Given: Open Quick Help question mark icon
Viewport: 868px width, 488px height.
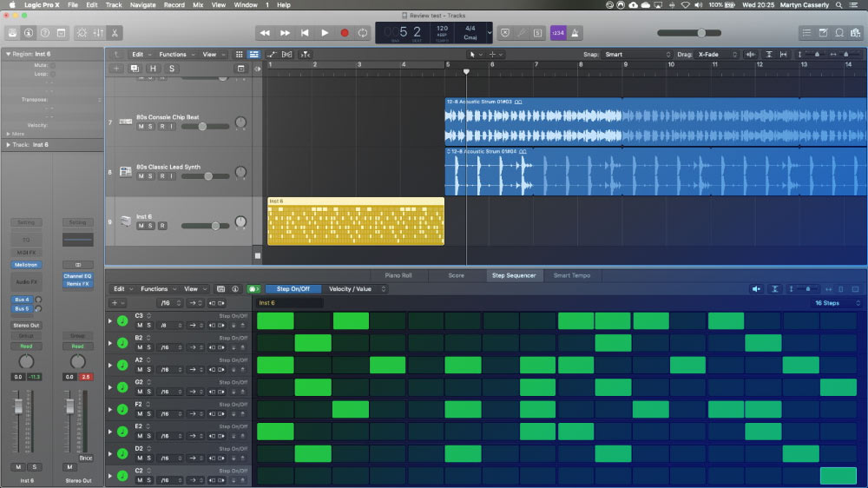Looking at the screenshot, I should pyautogui.click(x=45, y=33).
